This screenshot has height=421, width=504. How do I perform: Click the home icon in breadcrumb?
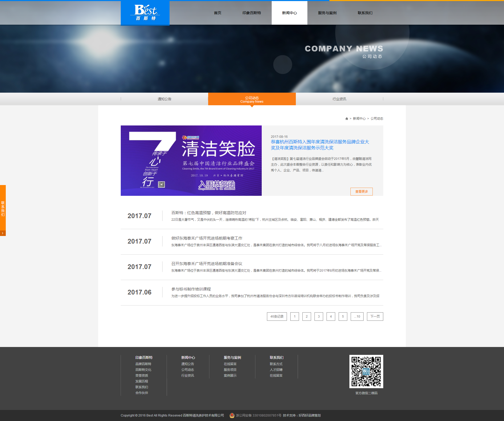[x=346, y=119]
